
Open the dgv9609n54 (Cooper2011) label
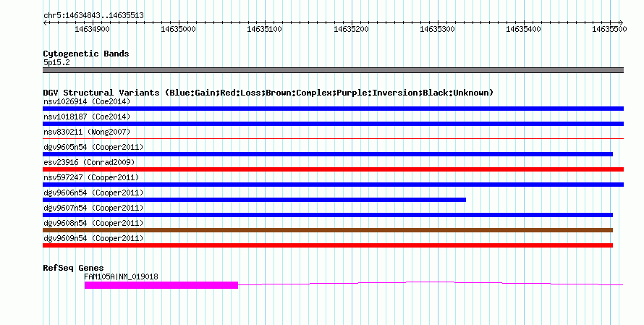93,238
